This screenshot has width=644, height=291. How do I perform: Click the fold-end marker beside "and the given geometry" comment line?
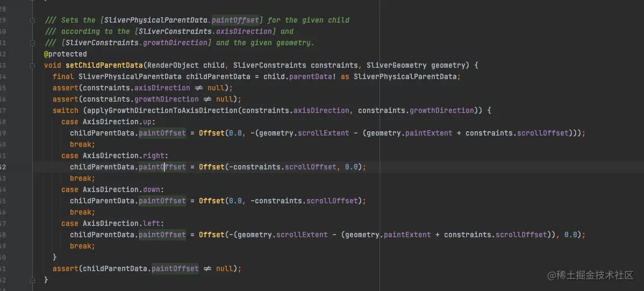32,42
